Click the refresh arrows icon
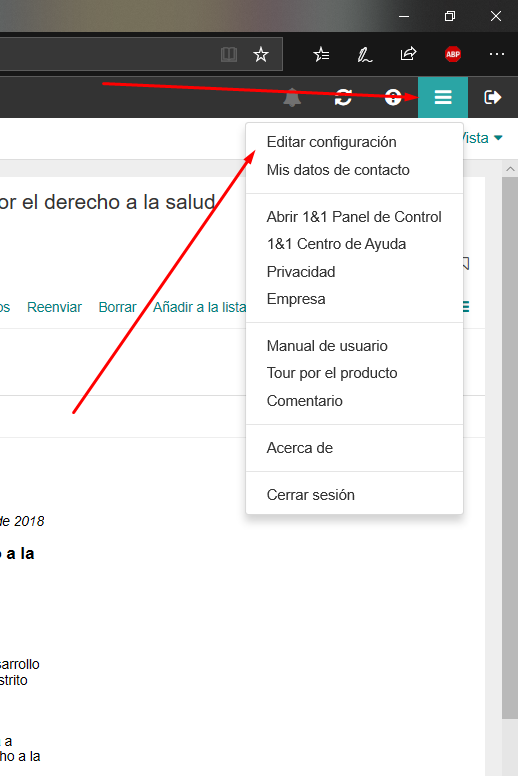Screen dimensions: 518x776 click(x=343, y=97)
